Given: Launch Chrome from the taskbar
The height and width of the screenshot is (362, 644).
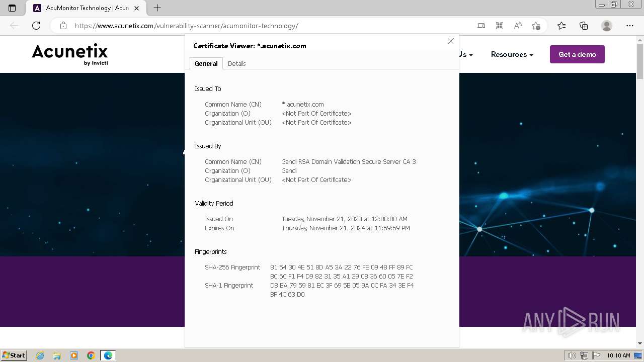Looking at the screenshot, I should 91,355.
